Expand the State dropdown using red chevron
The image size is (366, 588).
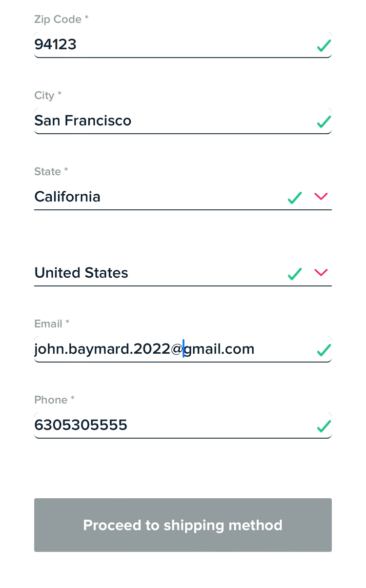[x=321, y=196]
